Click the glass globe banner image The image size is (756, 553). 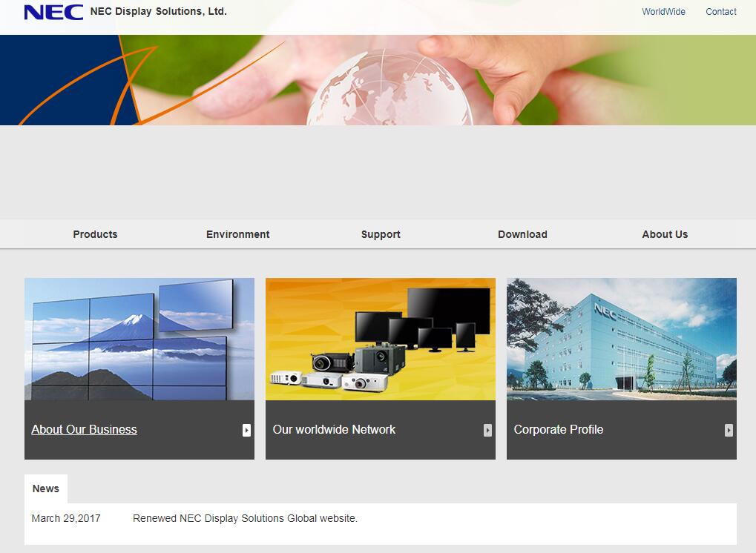pyautogui.click(x=378, y=80)
